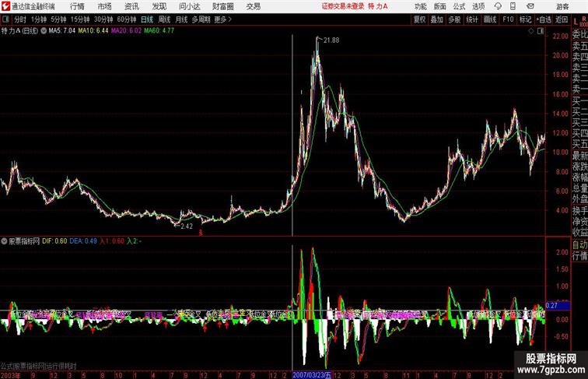This screenshot has width=588, height=379.
Task: Click the 21.88 peak price label
Action: (331, 40)
